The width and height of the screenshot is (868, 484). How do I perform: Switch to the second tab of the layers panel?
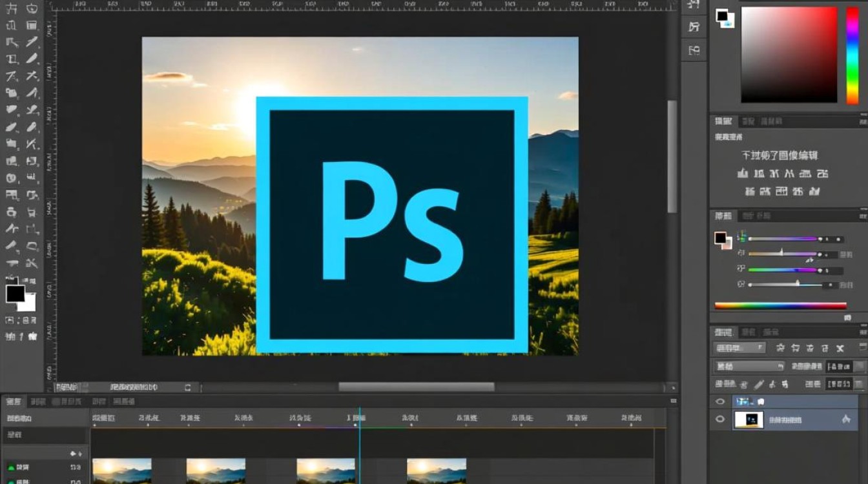coord(748,332)
